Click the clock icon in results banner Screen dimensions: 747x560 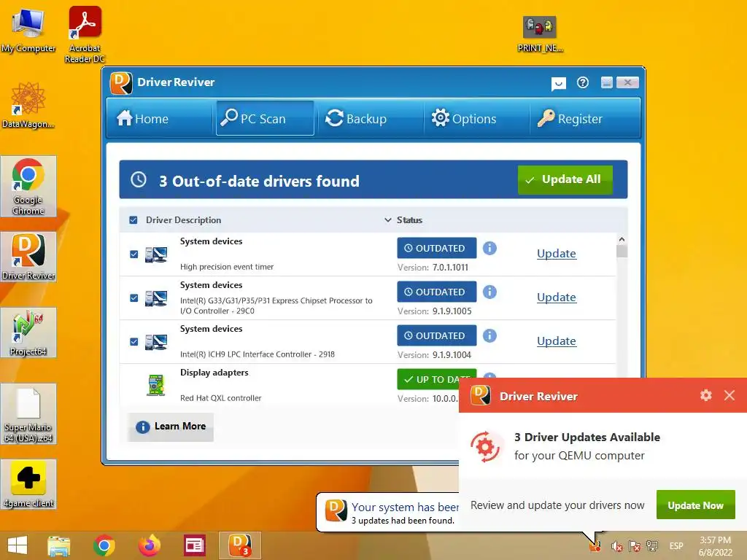pyautogui.click(x=139, y=179)
